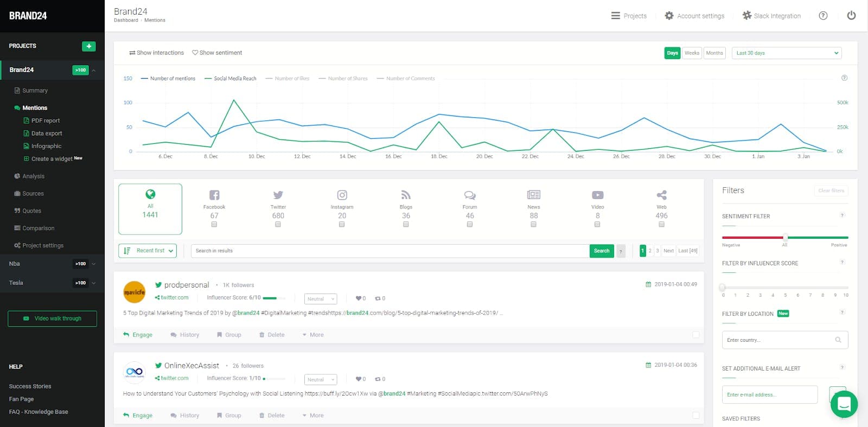This screenshot has height=427, width=868.
Task: Expand the Tesla project chevron
Action: pos(94,283)
